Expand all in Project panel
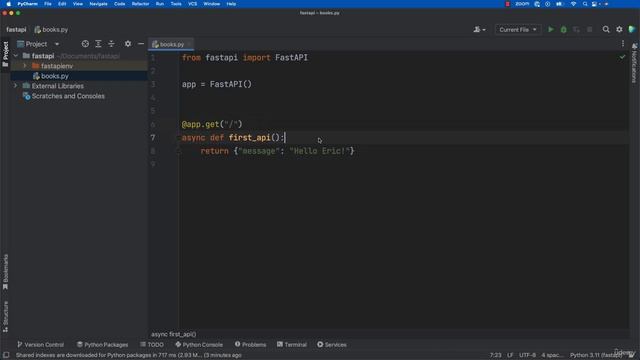The width and height of the screenshot is (640, 360). (x=98, y=44)
